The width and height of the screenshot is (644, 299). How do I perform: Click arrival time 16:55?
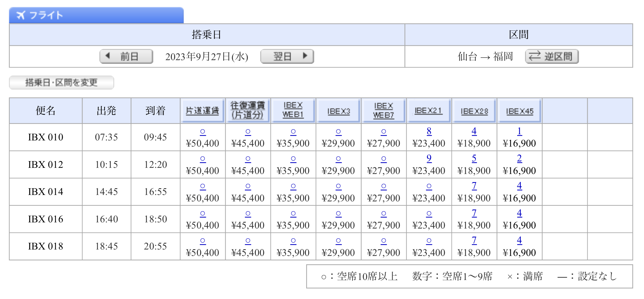pos(155,192)
